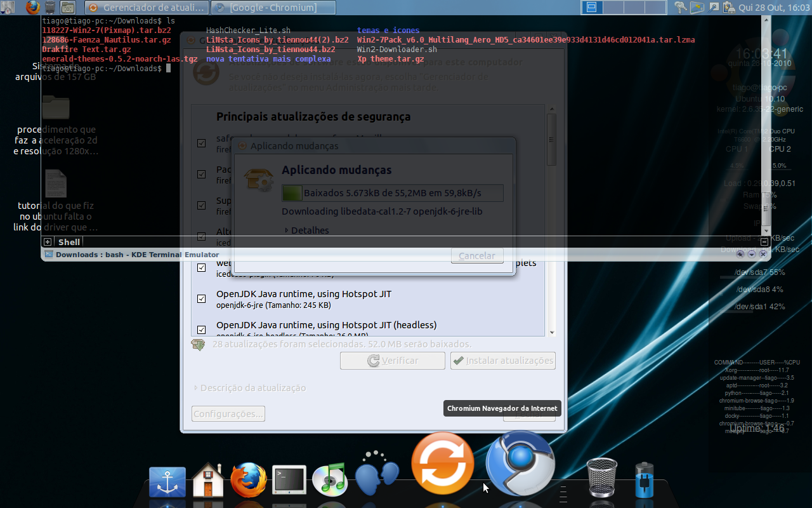Image resolution: width=812 pixels, height=508 pixels.
Task: Open the messenger buddies dock icon
Action: pos(376,474)
